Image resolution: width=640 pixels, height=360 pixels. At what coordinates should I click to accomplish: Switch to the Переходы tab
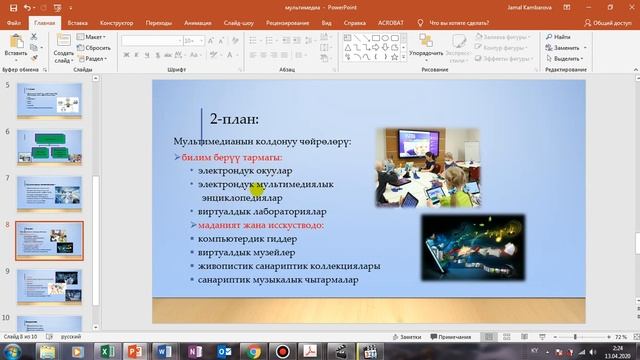click(159, 23)
